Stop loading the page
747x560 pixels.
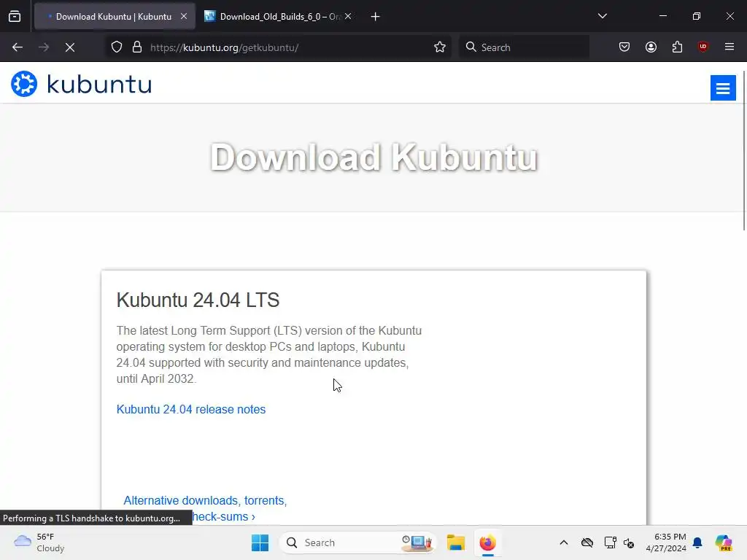click(70, 47)
